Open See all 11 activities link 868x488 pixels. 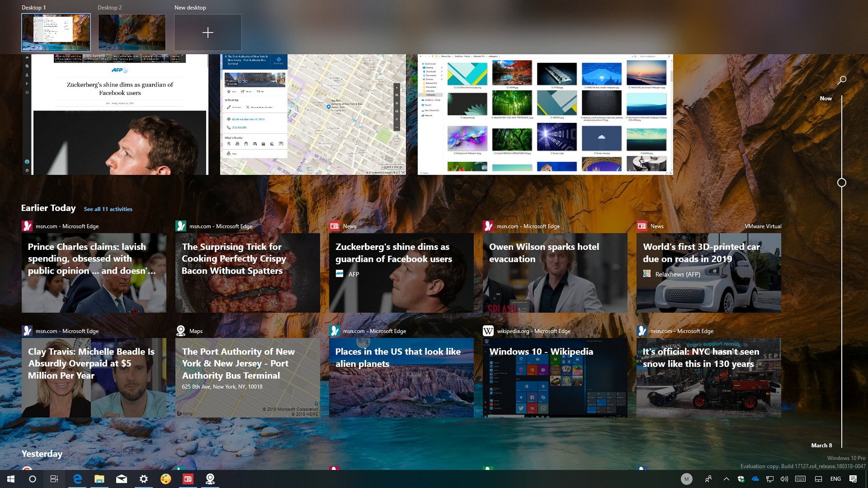click(107, 208)
